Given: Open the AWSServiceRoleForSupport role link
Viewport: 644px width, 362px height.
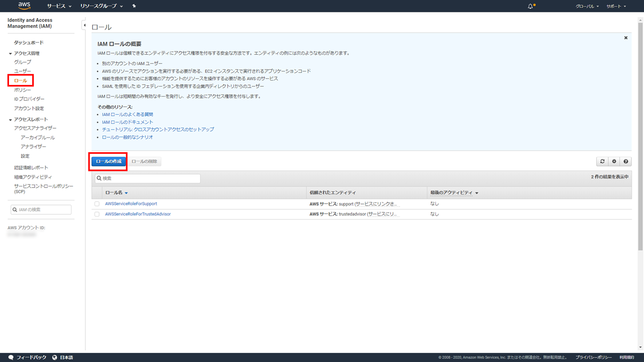Looking at the screenshot, I should point(131,204).
